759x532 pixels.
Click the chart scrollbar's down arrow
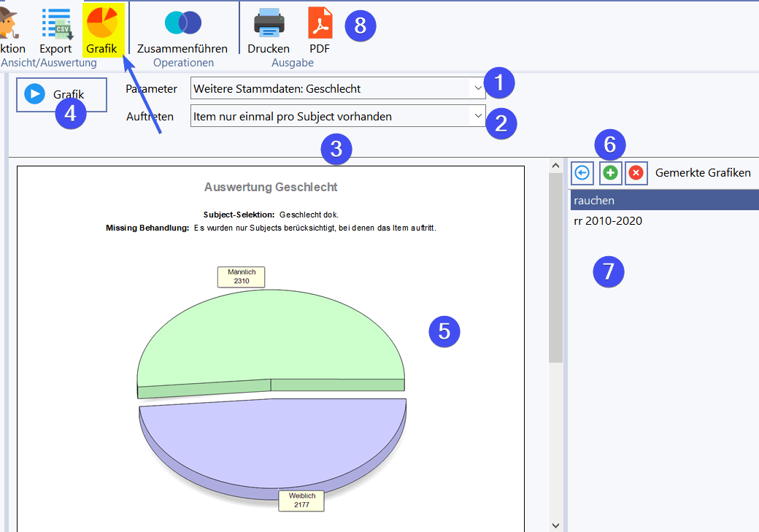[555, 525]
